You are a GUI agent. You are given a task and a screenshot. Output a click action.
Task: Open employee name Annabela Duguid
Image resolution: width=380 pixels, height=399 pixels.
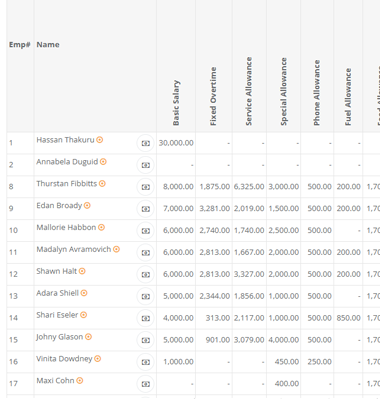pos(67,162)
